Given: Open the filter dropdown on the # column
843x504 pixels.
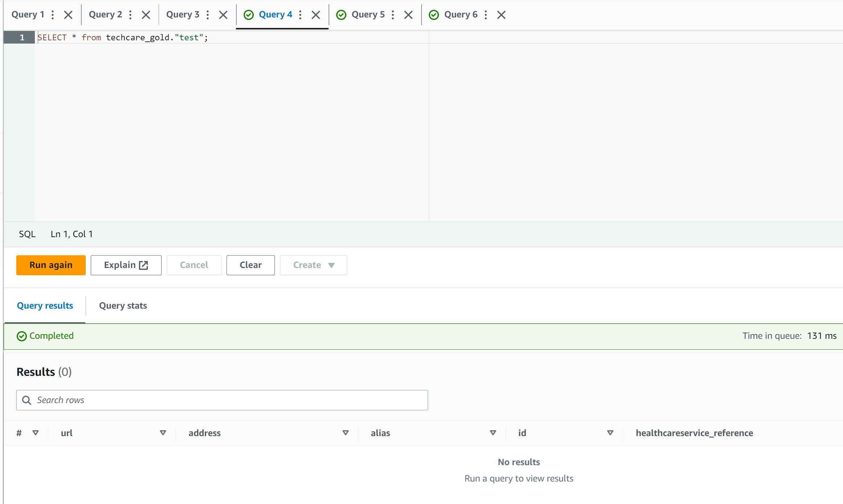Looking at the screenshot, I should click(x=36, y=433).
